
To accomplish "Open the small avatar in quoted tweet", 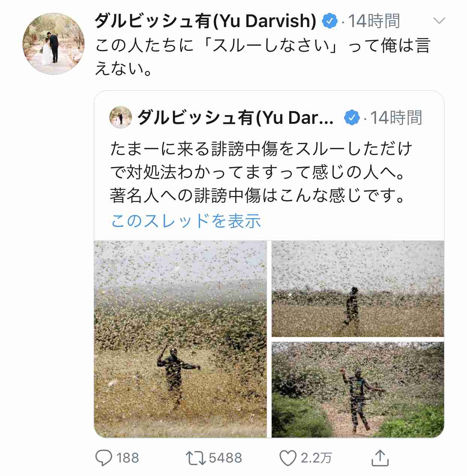I will tap(121, 117).
